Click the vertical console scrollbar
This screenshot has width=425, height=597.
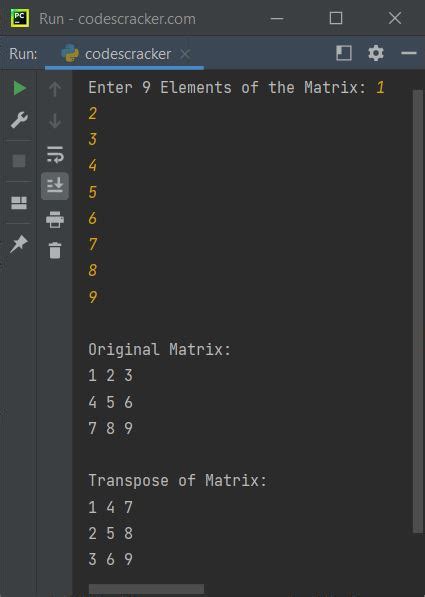tap(418, 311)
